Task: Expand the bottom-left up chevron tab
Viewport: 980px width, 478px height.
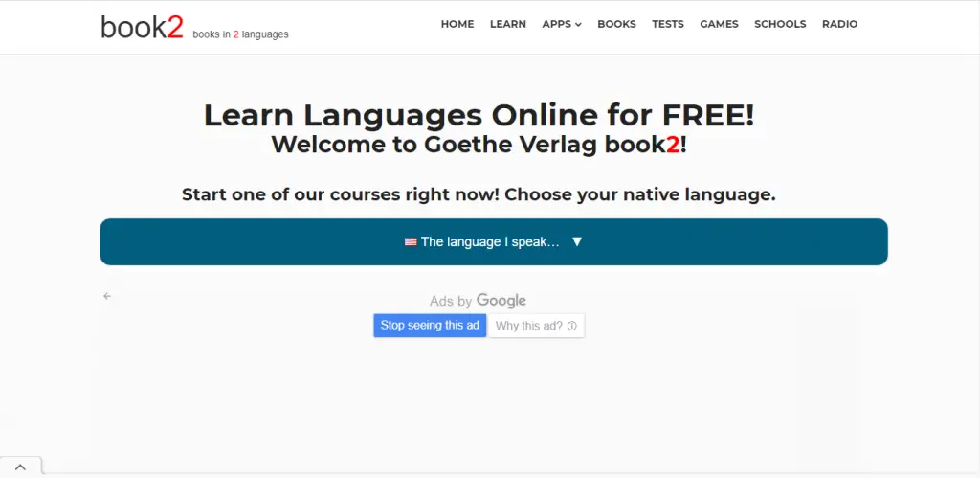Action: click(x=20, y=467)
